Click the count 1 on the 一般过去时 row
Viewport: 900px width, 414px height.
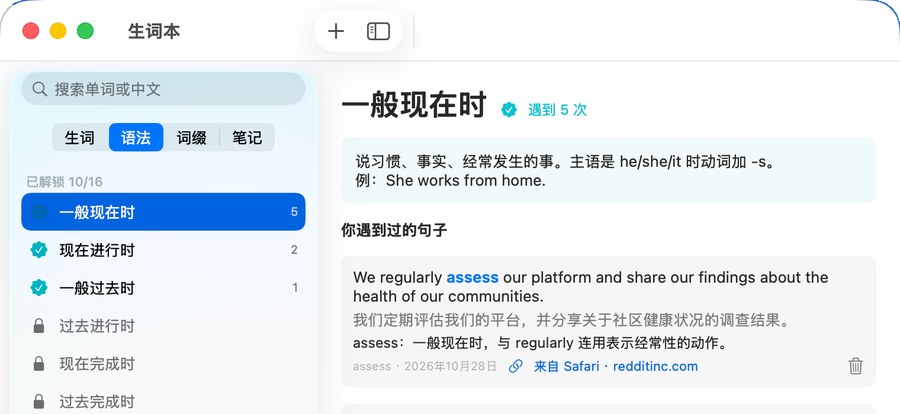coord(295,288)
